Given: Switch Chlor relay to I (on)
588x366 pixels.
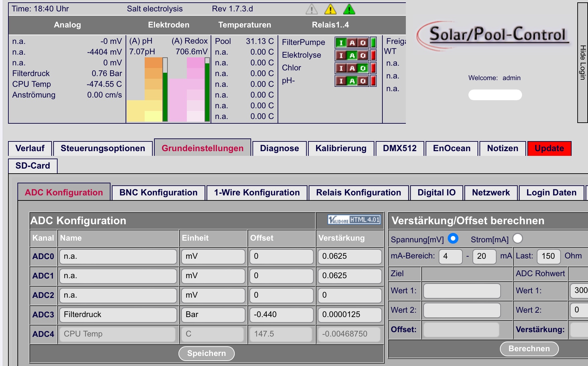Looking at the screenshot, I should [x=341, y=68].
